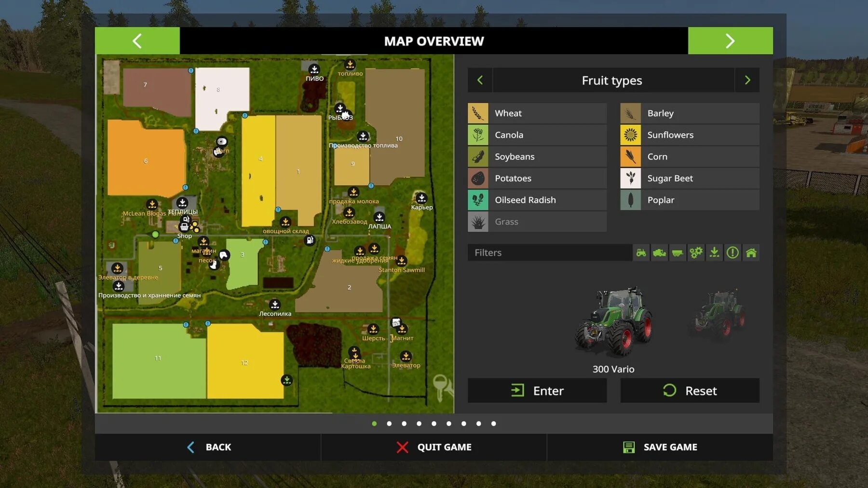This screenshot has height=488, width=868.
Task: Click QUIT GAME button
Action: click(x=434, y=447)
